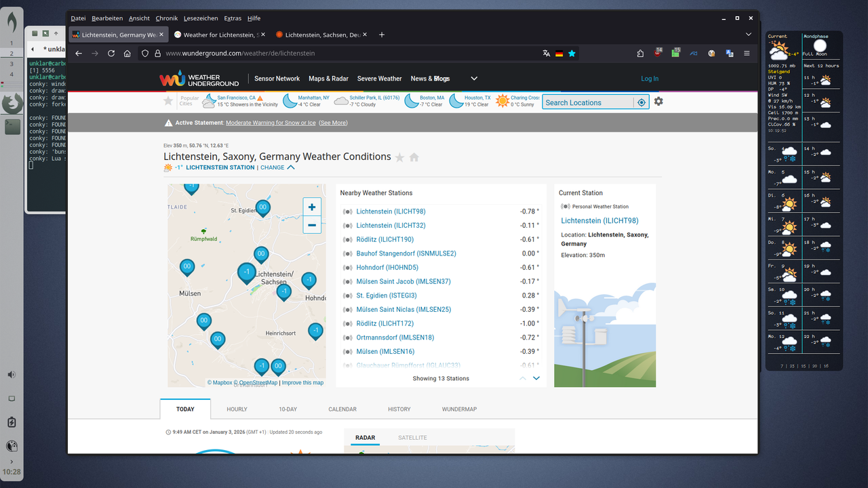This screenshot has width=868, height=488.
Task: Focus the Search Locations input field
Action: coord(587,102)
